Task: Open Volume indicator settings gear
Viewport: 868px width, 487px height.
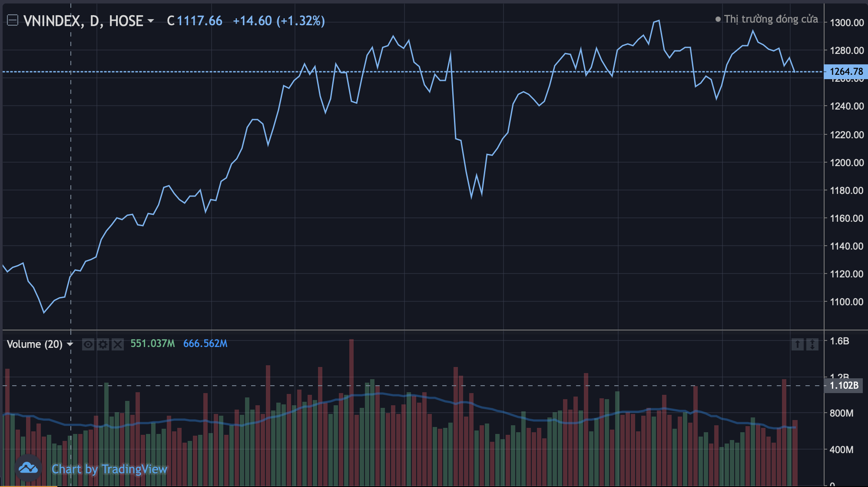Action: [x=103, y=344]
